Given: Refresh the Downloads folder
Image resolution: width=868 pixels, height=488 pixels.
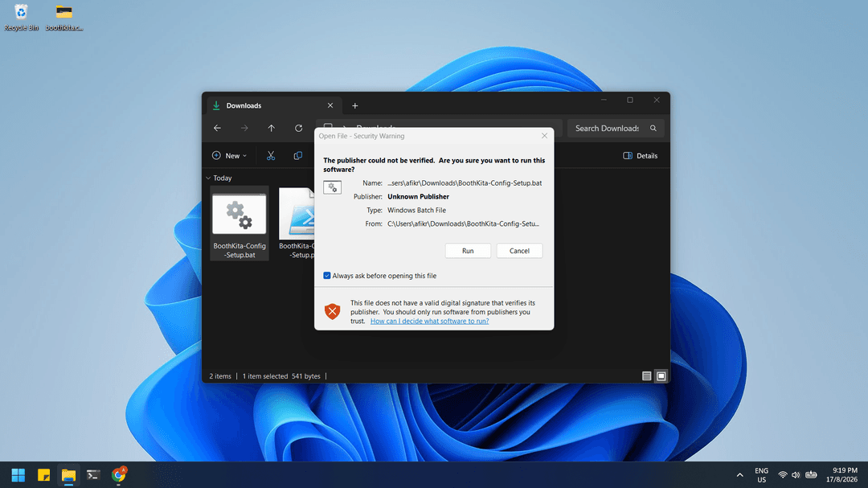Looking at the screenshot, I should tap(298, 128).
